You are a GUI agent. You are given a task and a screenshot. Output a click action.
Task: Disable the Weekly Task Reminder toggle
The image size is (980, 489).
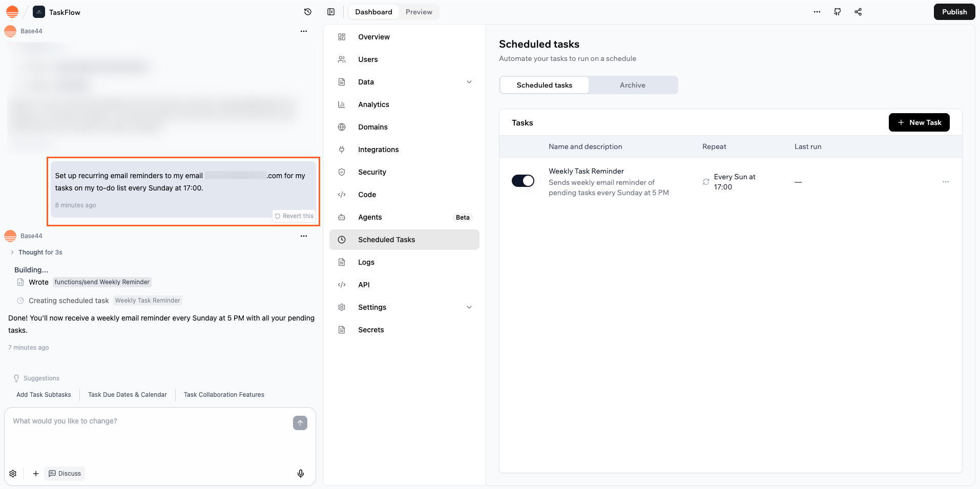click(523, 181)
